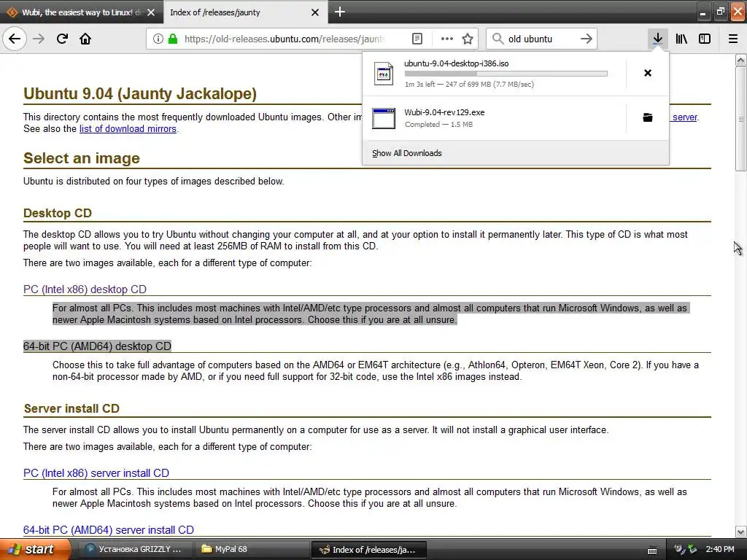This screenshot has height=560, width=747.
Task: Open containing folder for Wubi exe
Action: click(648, 117)
